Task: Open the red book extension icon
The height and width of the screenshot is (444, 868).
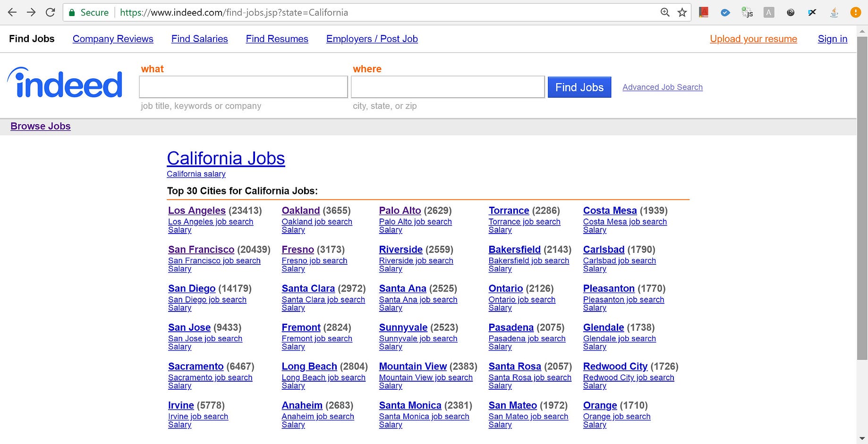Action: (704, 12)
